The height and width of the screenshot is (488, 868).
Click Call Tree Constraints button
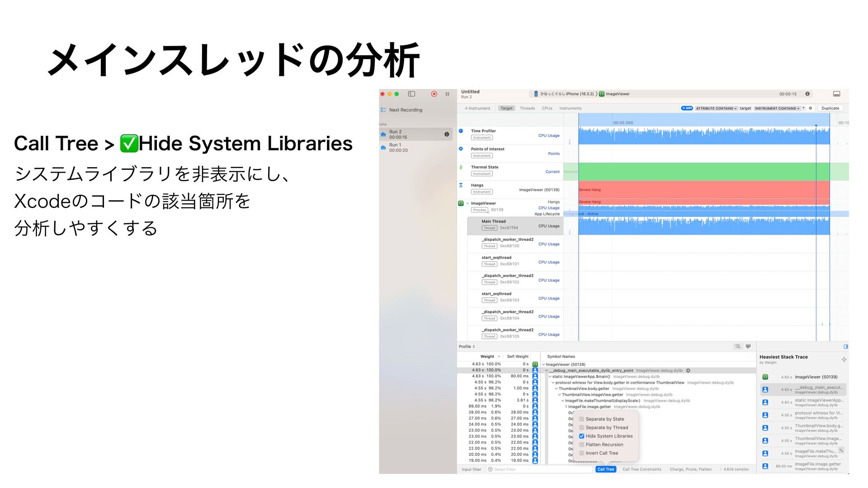coord(642,469)
